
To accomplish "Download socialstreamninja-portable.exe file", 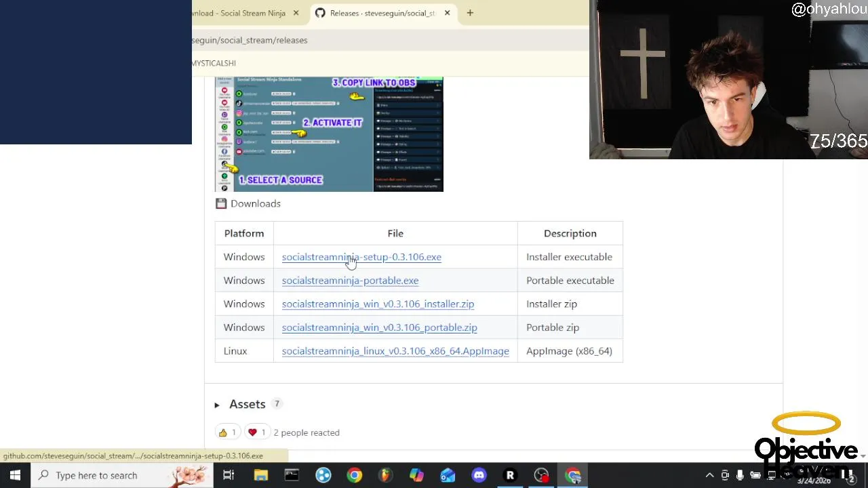I will 350,281.
